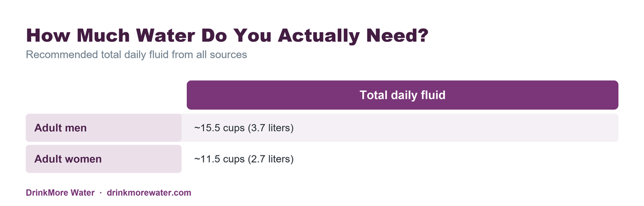Click the word Recommended in the subtitle
The image size is (644, 206).
click(61, 55)
